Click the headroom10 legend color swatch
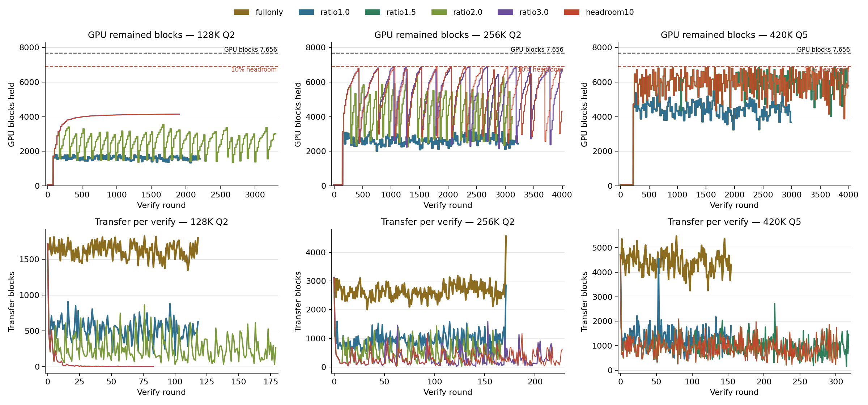868x405 pixels. [572, 12]
